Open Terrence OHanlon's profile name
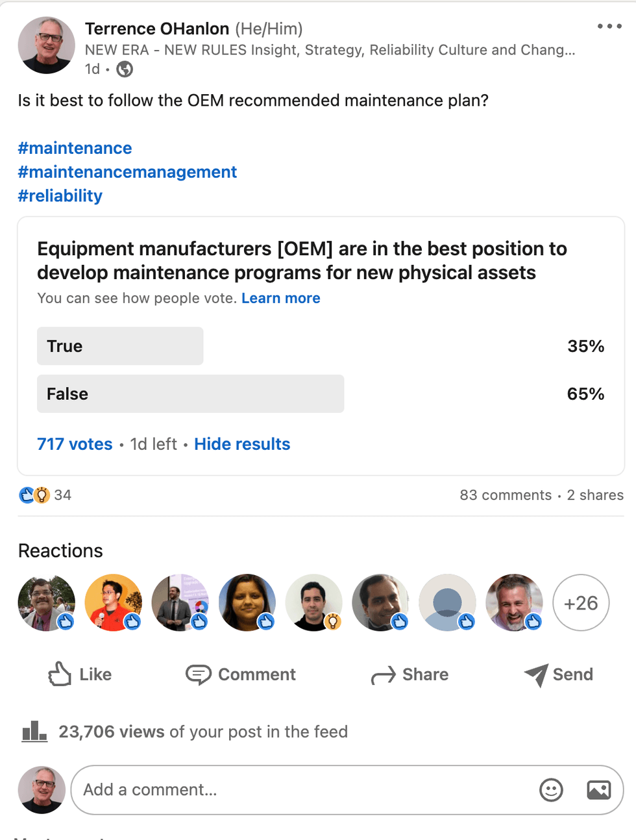 [156, 29]
